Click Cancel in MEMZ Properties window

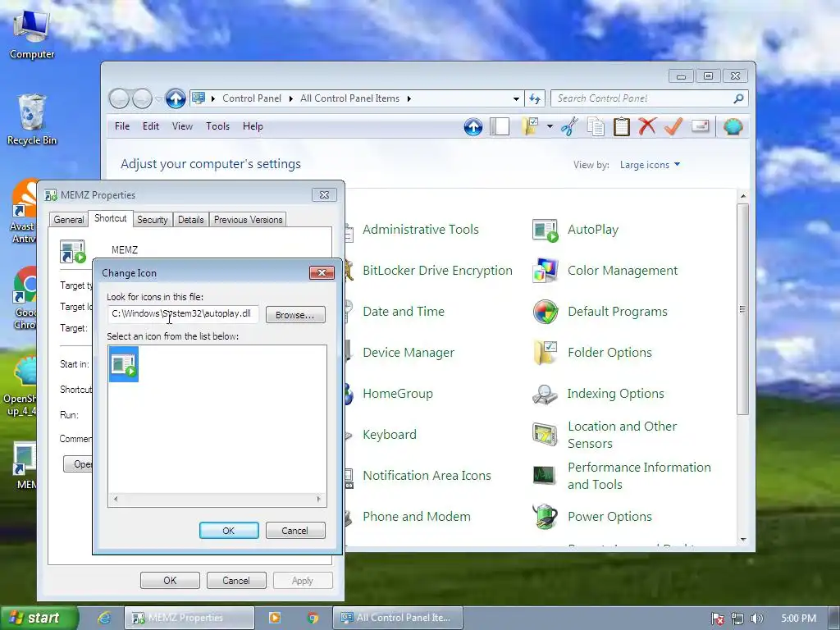pyautogui.click(x=236, y=581)
